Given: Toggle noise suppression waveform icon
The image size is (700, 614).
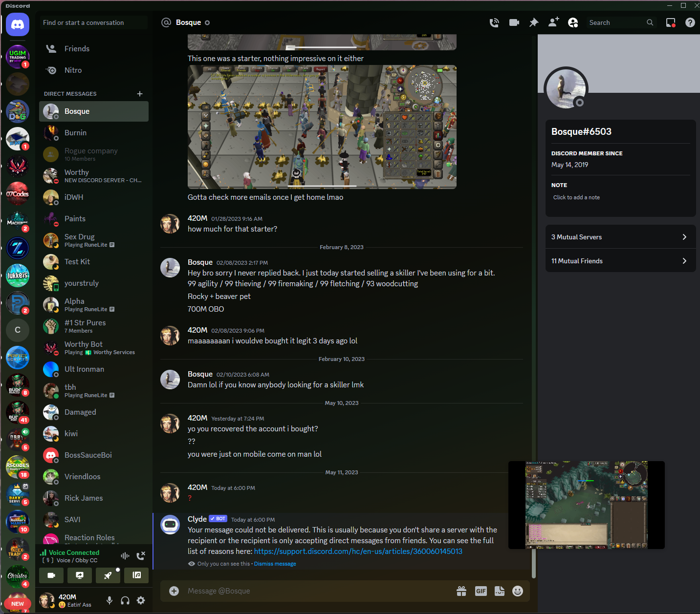Looking at the screenshot, I should click(x=125, y=556).
